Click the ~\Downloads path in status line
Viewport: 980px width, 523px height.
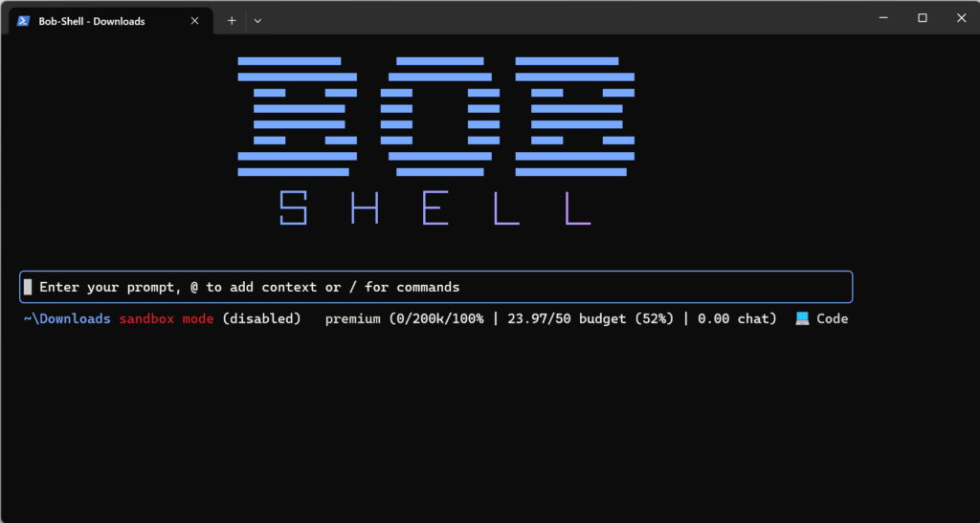pos(67,318)
